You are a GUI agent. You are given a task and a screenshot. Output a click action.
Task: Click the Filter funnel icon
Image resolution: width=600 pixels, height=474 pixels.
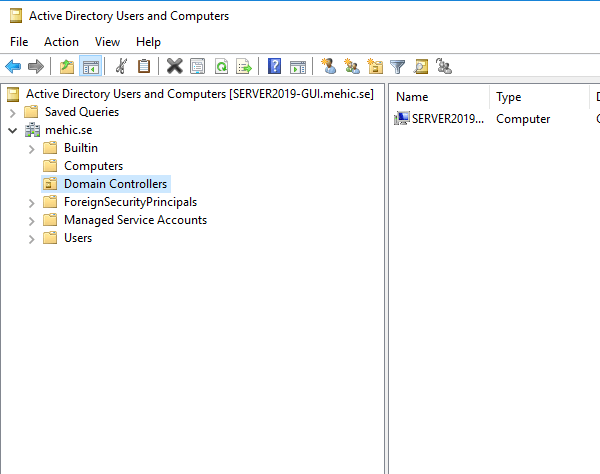tap(398, 67)
